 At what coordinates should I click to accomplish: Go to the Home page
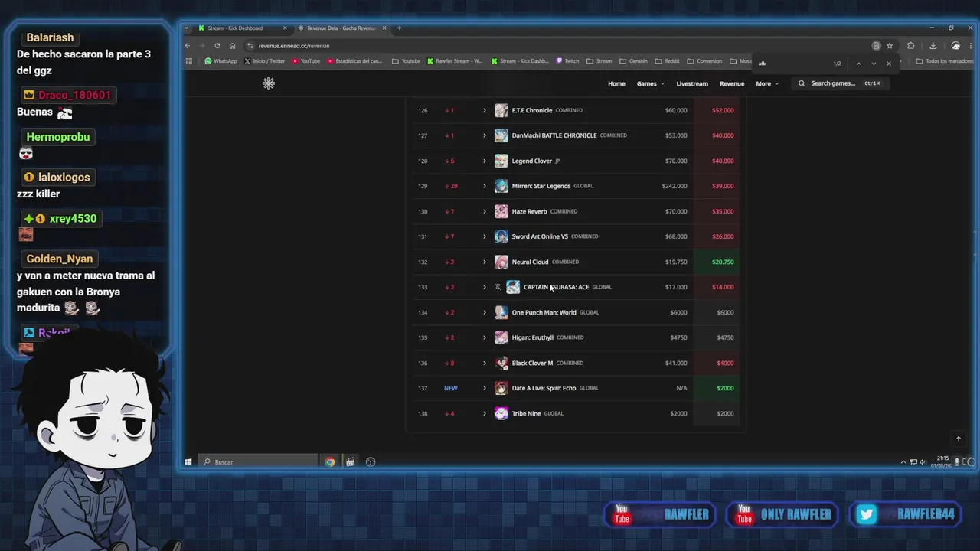pyautogui.click(x=616, y=83)
